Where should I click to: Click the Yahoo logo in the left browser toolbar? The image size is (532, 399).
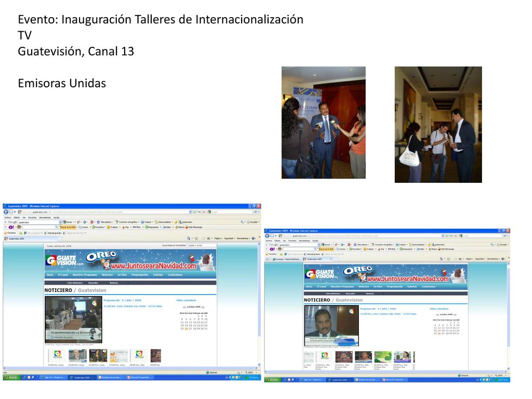(x=11, y=227)
